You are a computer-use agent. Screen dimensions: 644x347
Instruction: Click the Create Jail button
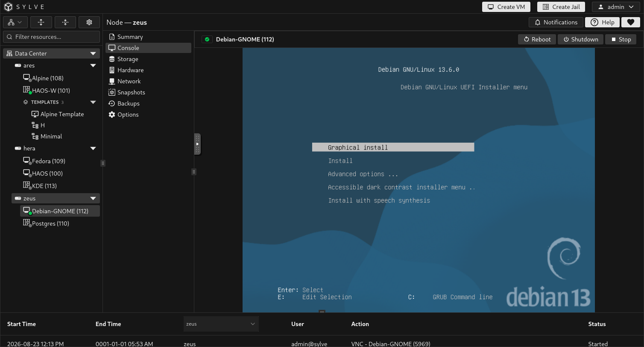pos(561,7)
